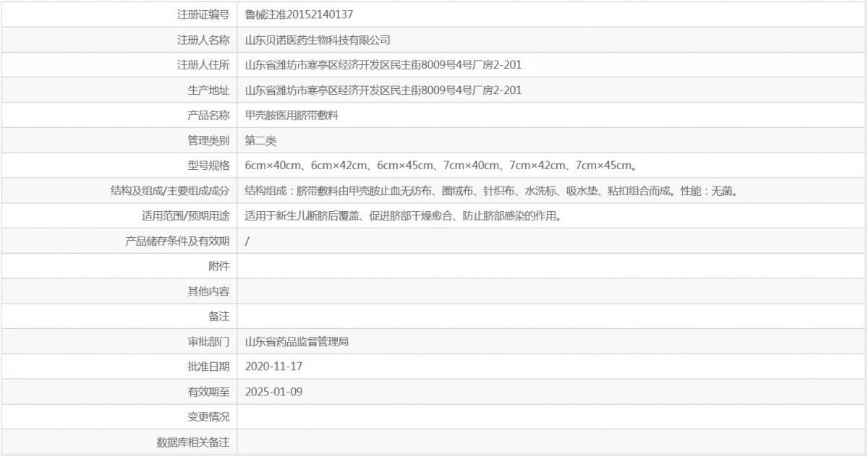Select the slash value in 产品储存条件及有效期 row
868x459 pixels.
(x=247, y=241)
